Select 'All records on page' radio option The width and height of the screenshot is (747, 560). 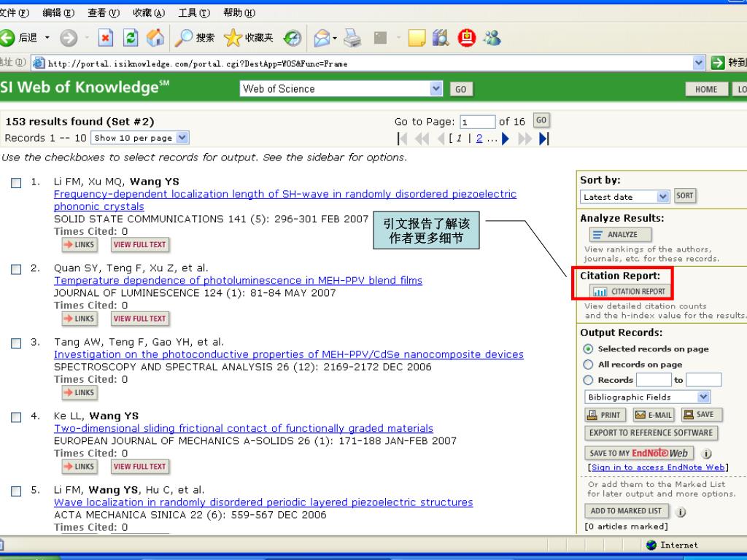click(x=589, y=365)
